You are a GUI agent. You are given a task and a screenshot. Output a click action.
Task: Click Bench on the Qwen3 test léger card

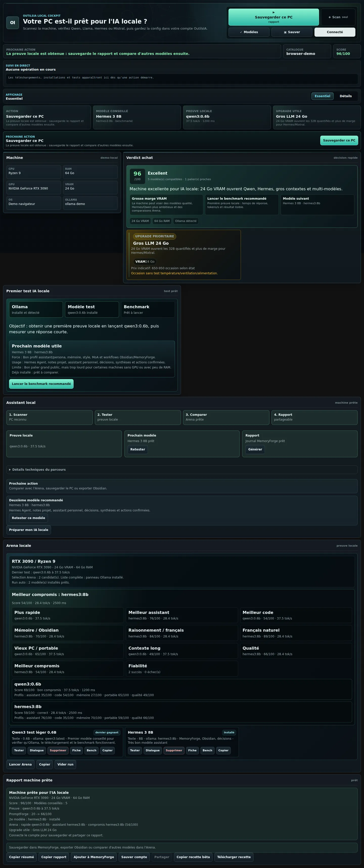(91, 750)
